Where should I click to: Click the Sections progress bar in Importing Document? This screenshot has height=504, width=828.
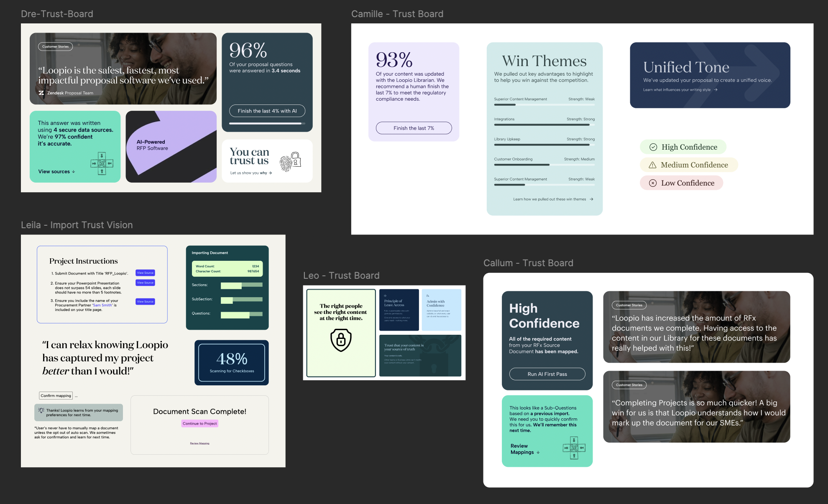coord(241,285)
